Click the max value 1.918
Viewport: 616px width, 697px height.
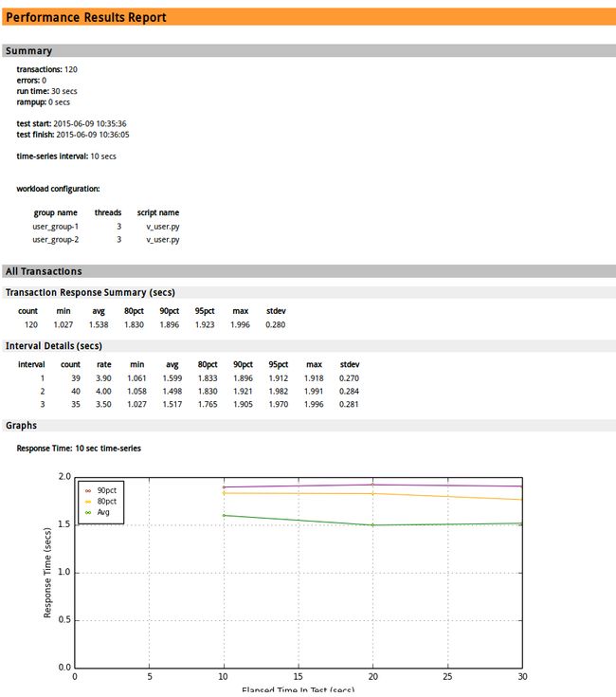(x=314, y=378)
